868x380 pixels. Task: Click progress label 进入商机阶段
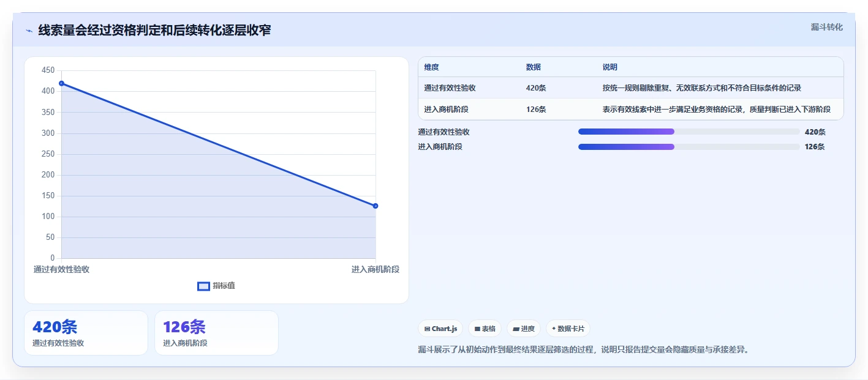pyautogui.click(x=440, y=147)
